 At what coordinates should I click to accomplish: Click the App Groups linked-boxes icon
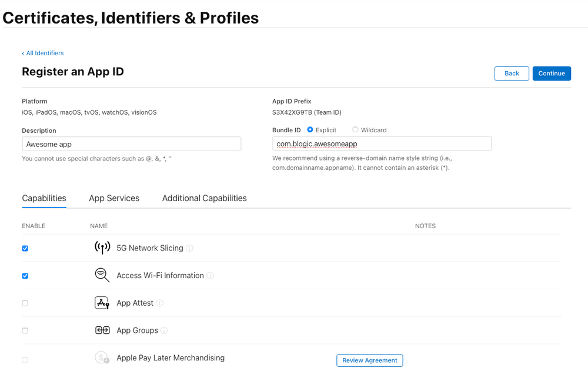click(102, 330)
